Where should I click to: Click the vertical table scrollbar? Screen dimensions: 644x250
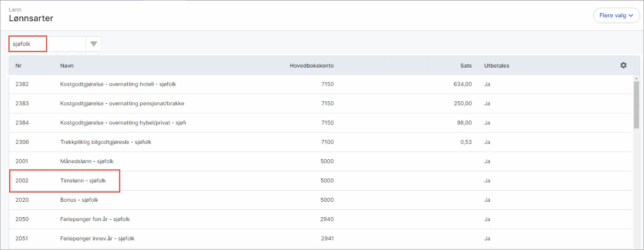click(636, 104)
